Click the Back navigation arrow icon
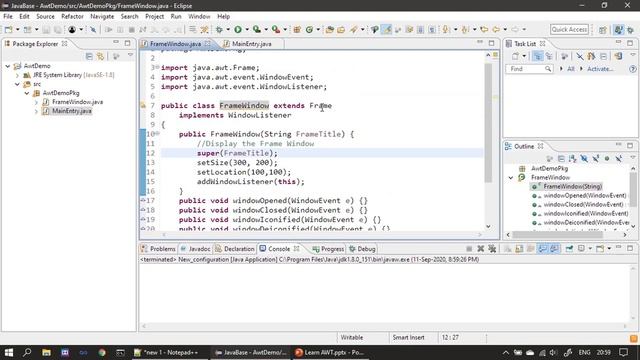Image resolution: width=640 pixels, height=360 pixels. pyautogui.click(x=496, y=29)
